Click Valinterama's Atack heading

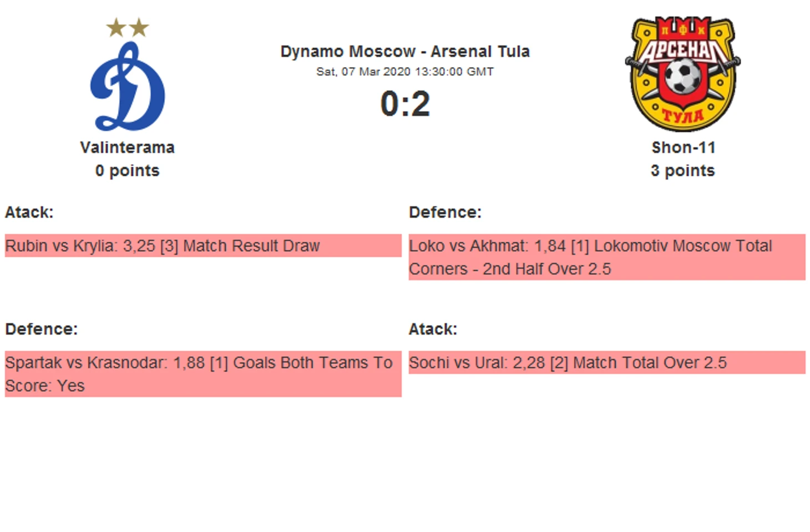(x=29, y=212)
